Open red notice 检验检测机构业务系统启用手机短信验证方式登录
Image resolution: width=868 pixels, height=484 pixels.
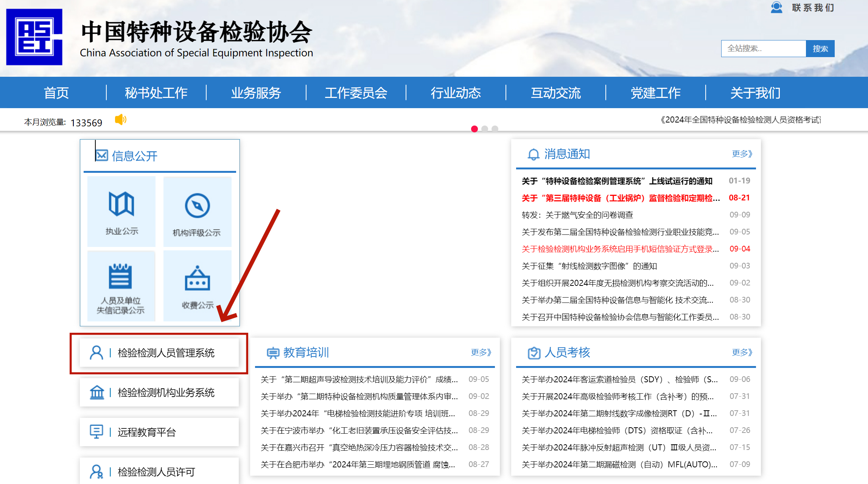(x=620, y=249)
